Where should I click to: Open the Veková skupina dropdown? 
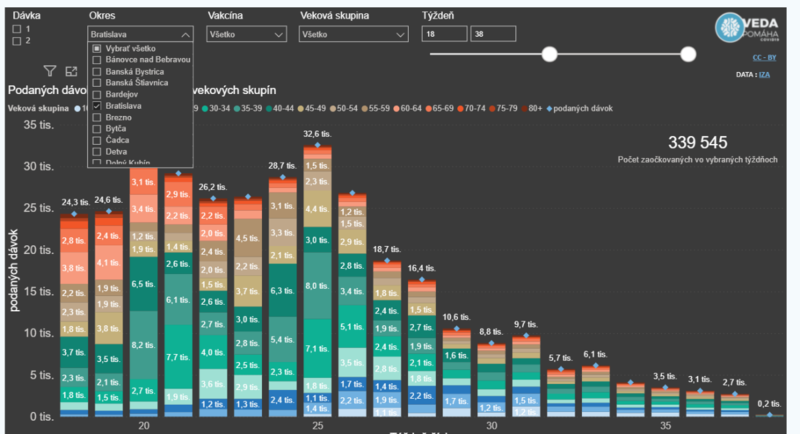(x=354, y=34)
